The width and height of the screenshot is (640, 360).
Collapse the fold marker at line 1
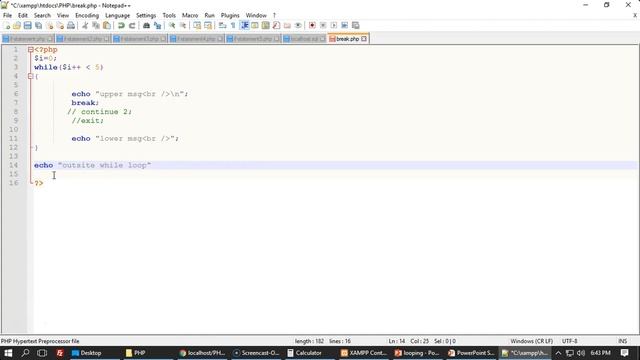click(x=31, y=50)
